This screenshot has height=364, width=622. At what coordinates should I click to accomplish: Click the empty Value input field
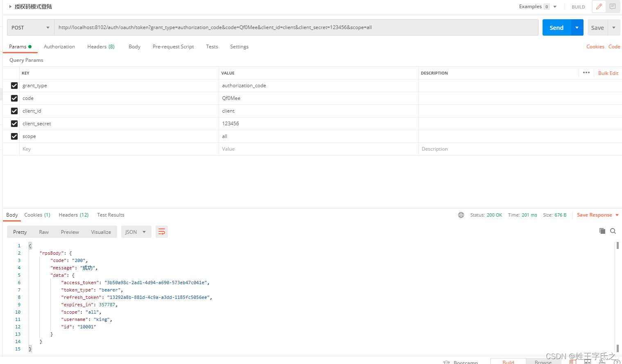[319, 149]
